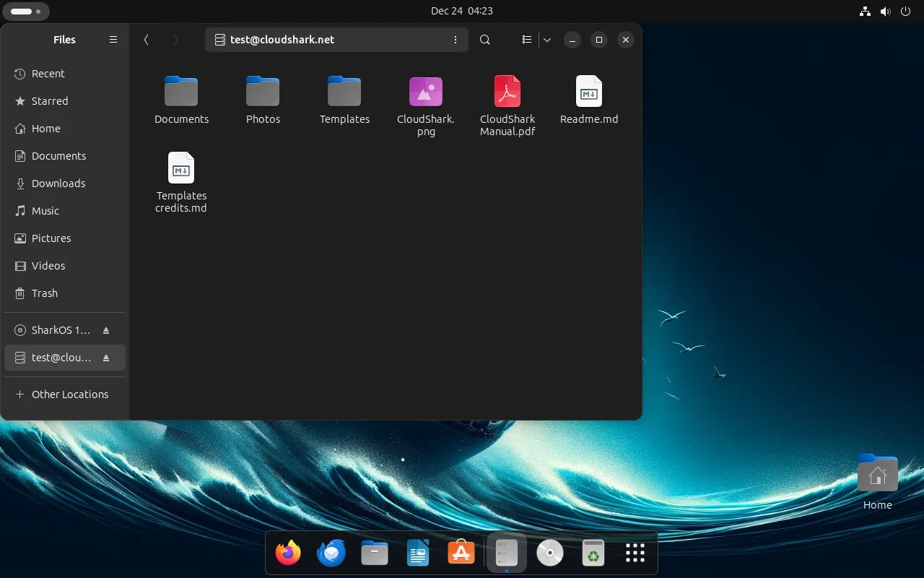Screen dimensions: 924x578
Task: Click the test@cloudshark.net path bar
Action: tap(336, 40)
